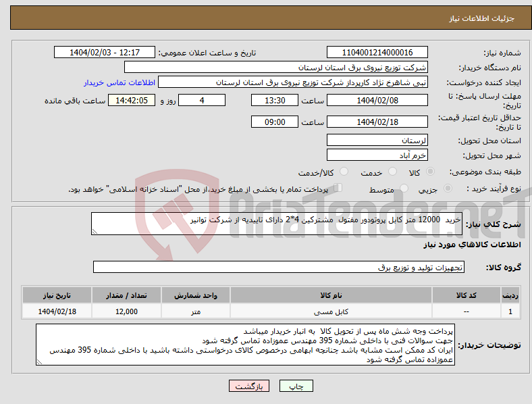This screenshot has height=404, width=532.
Task: Select the متوسط purchase type radio
Action: pyautogui.click(x=404, y=188)
